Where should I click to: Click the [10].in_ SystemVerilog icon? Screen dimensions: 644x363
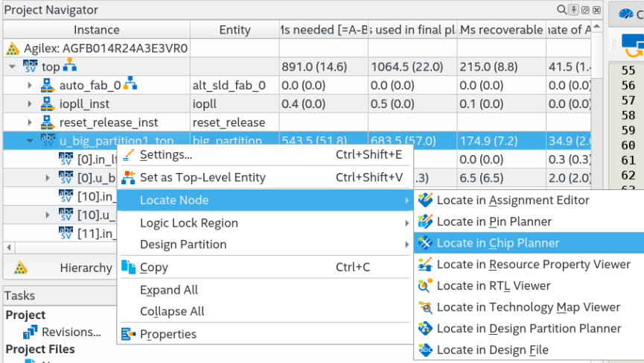66,196
